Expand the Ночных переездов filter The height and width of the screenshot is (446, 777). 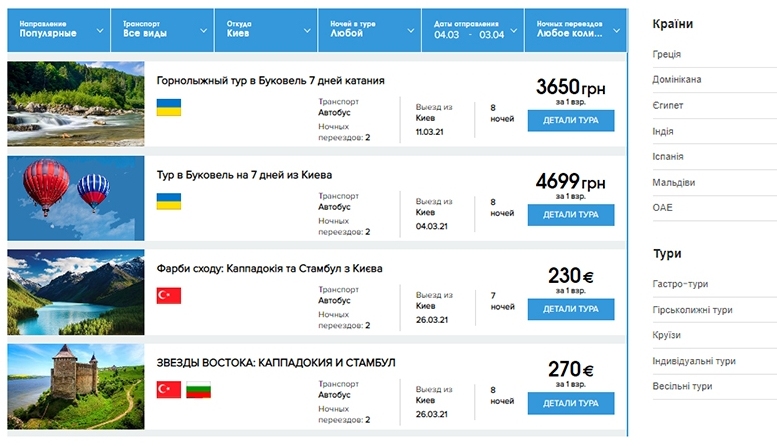tap(576, 30)
